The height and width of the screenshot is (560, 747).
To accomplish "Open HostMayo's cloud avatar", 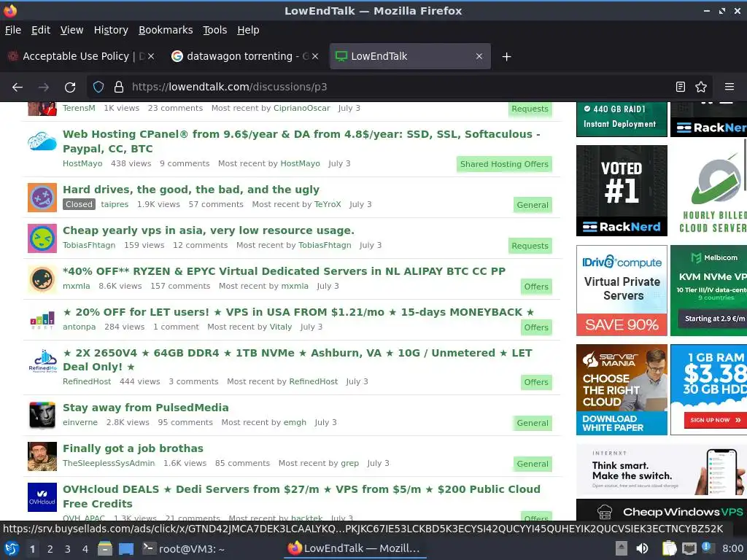I will [42, 142].
